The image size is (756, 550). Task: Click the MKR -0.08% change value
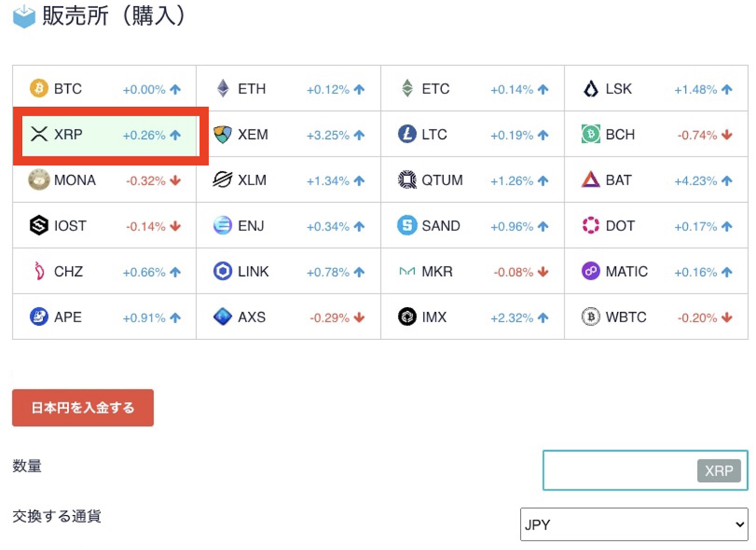(514, 272)
